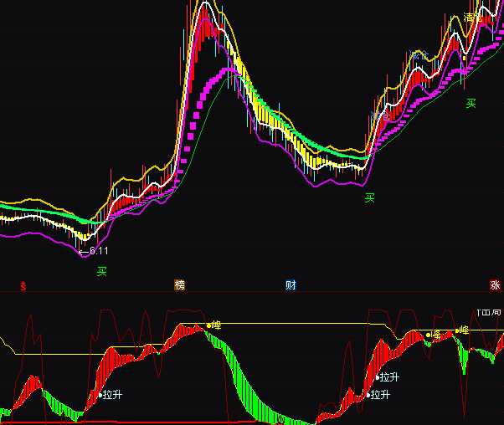Select the middle 买 buy signal
The height and width of the screenshot is (425, 504).
pyautogui.click(x=369, y=198)
